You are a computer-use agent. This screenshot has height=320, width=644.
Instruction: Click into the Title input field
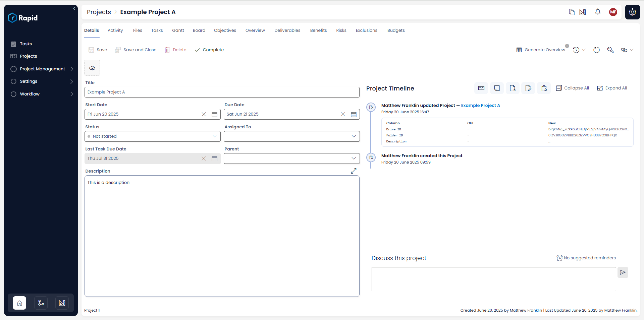pos(222,92)
